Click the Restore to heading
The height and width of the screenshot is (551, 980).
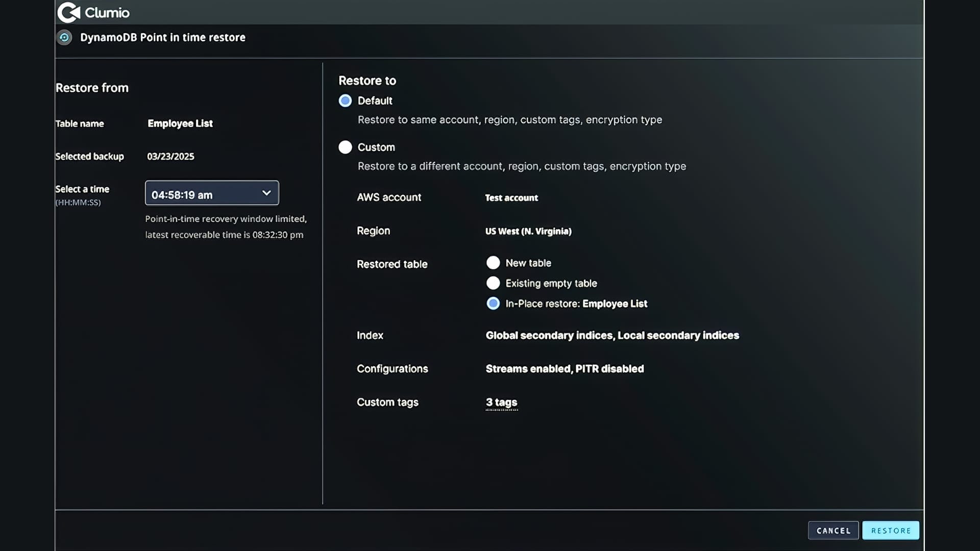coord(367,81)
